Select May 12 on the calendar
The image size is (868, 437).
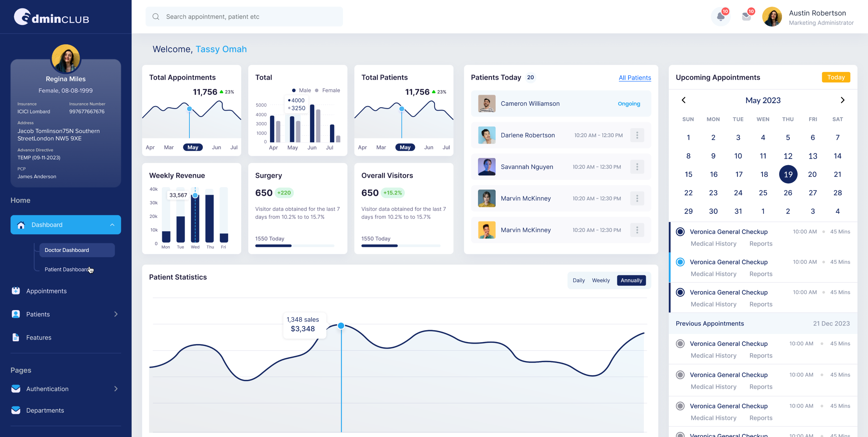[788, 156]
